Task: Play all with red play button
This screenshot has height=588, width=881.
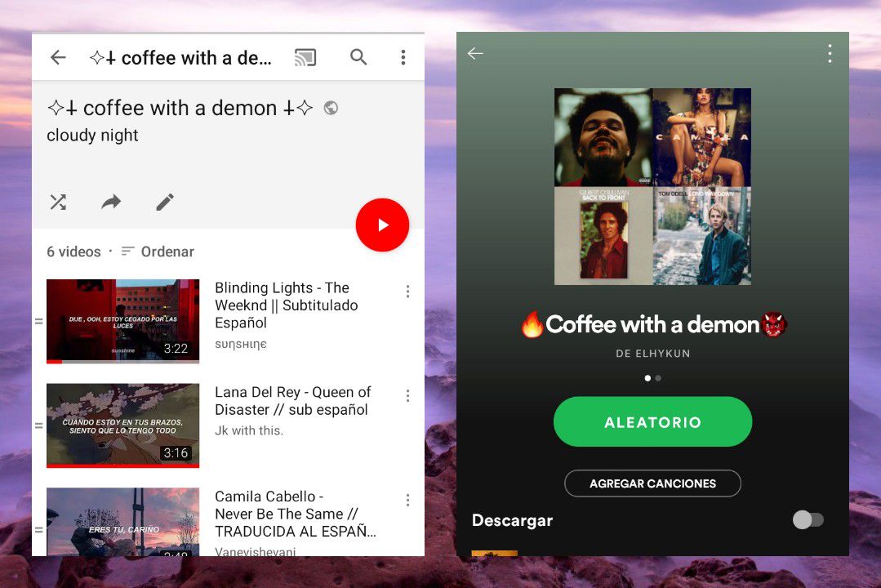Action: [382, 225]
